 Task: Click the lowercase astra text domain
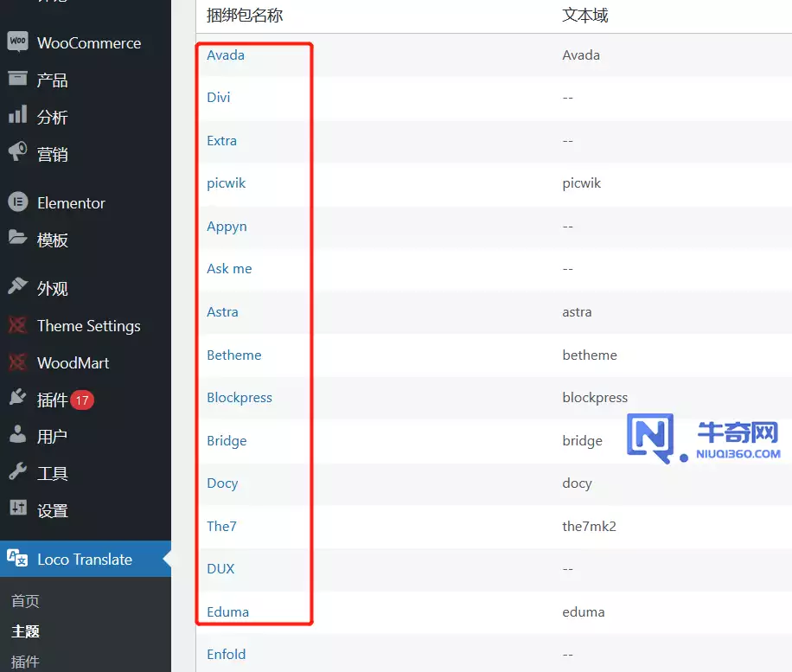click(x=577, y=311)
